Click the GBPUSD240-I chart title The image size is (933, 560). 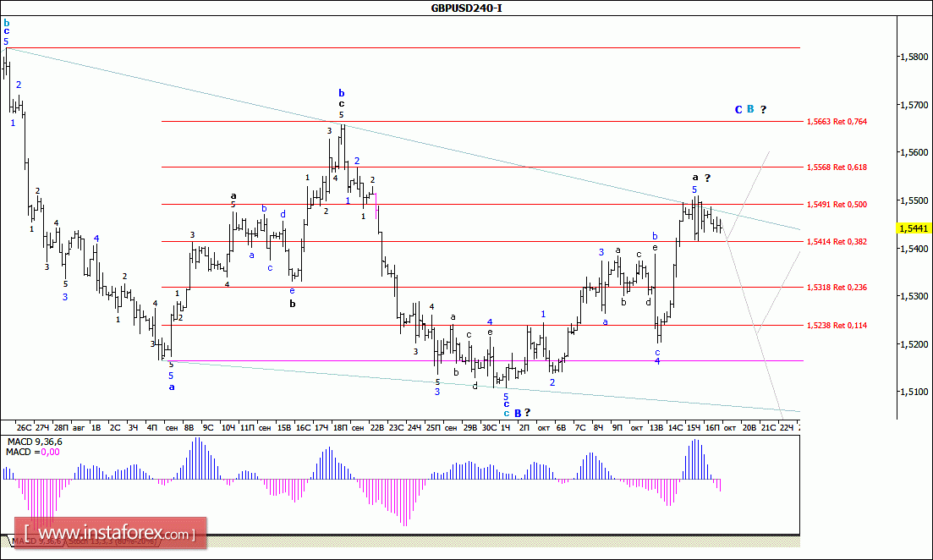tap(467, 8)
